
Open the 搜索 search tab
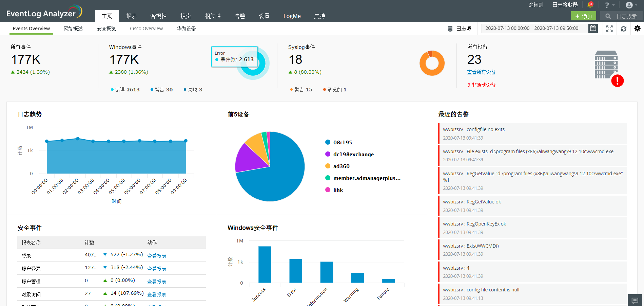[x=186, y=16]
